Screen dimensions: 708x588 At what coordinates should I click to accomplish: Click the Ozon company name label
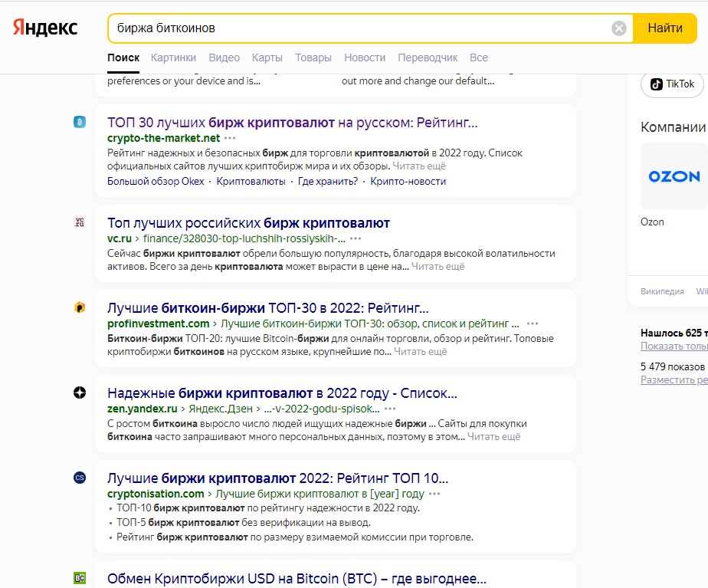[652, 222]
